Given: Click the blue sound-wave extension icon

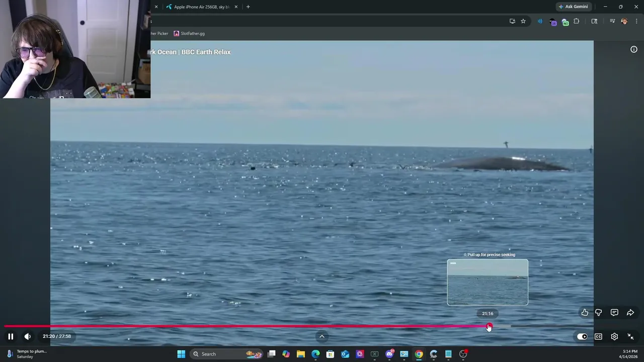Looking at the screenshot, I should 540,21.
